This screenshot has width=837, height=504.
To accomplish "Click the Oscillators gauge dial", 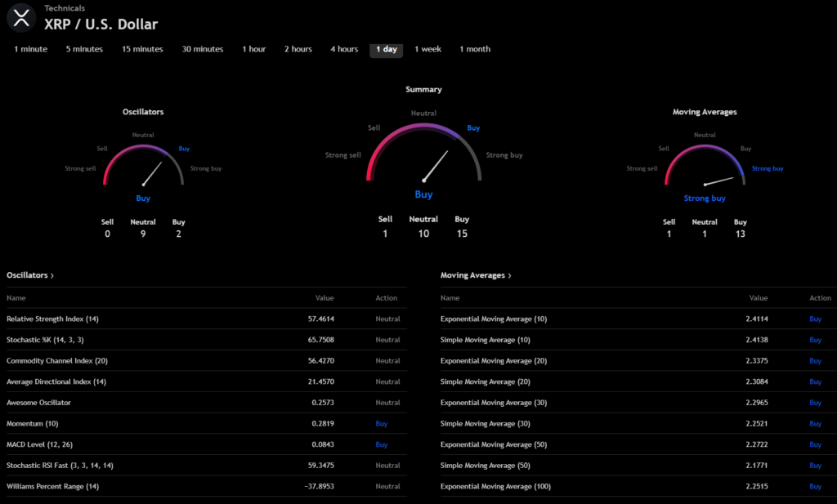I will point(143,165).
